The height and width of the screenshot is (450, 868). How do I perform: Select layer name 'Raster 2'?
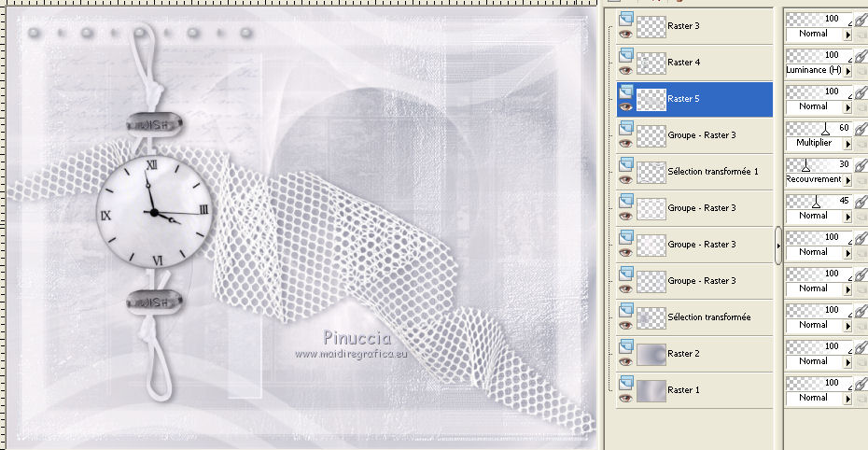(683, 354)
